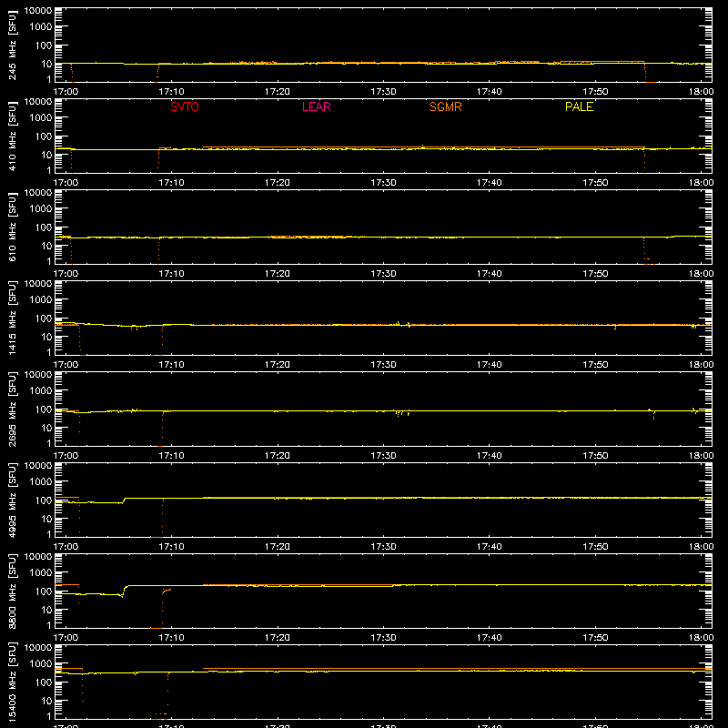728x728 pixels.
Task: Click the 17:20 label under the 8800 MHz plot
Action: click(278, 638)
